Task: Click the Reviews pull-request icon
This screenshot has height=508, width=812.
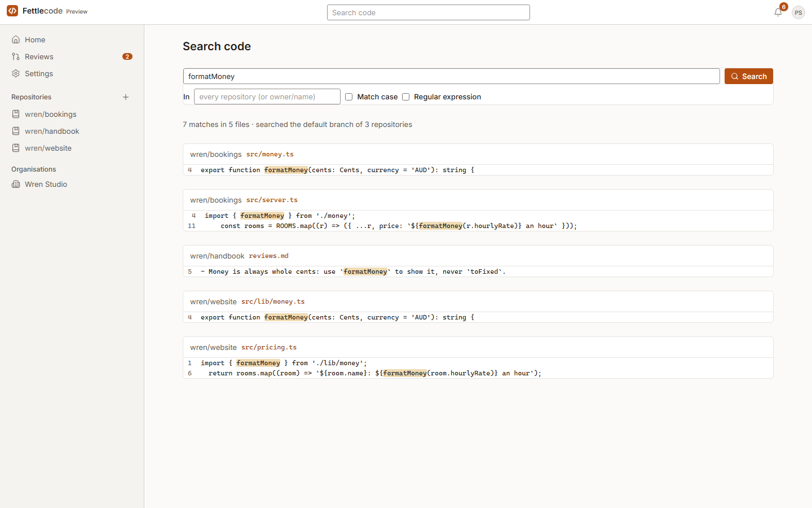Action: [16, 56]
